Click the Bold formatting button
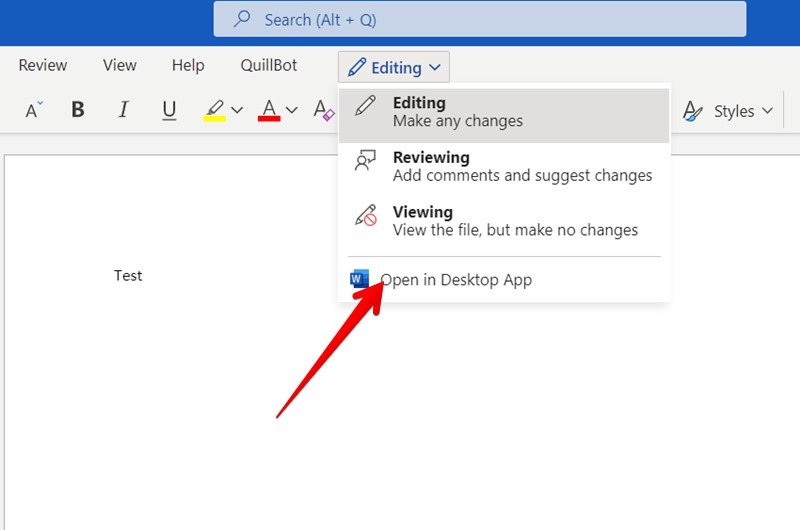Viewport: 800px width, 530px height. pyautogui.click(x=78, y=109)
